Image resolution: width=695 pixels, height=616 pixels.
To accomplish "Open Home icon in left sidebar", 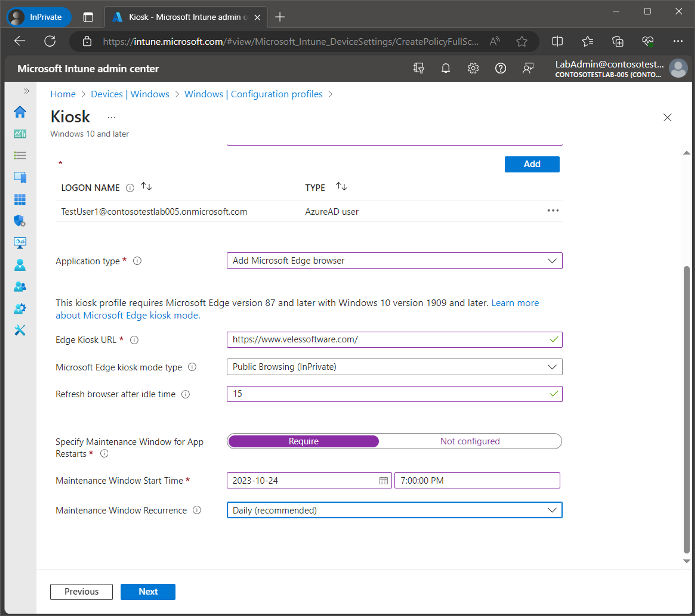I will [20, 112].
